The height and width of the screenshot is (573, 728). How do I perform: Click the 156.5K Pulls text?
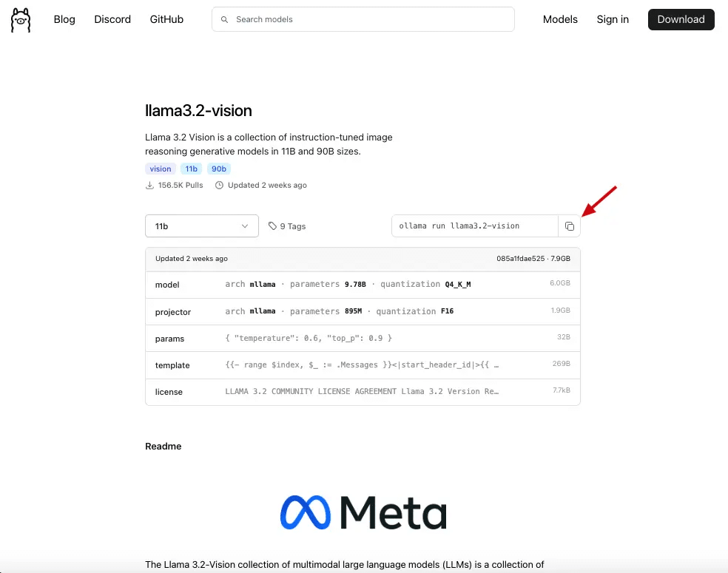pos(180,185)
